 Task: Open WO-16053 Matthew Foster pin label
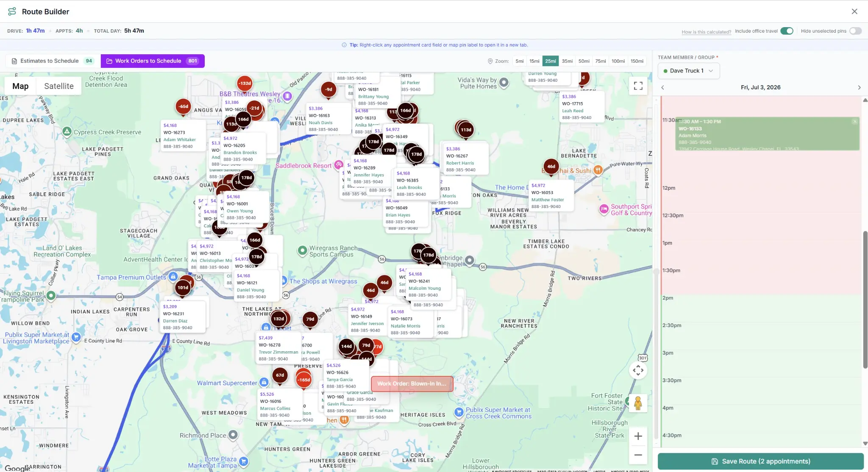(551, 196)
